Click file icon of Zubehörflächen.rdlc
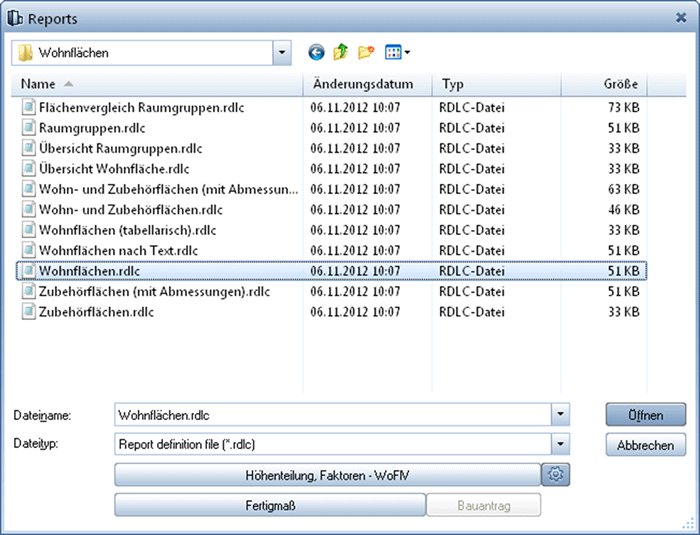 [29, 312]
